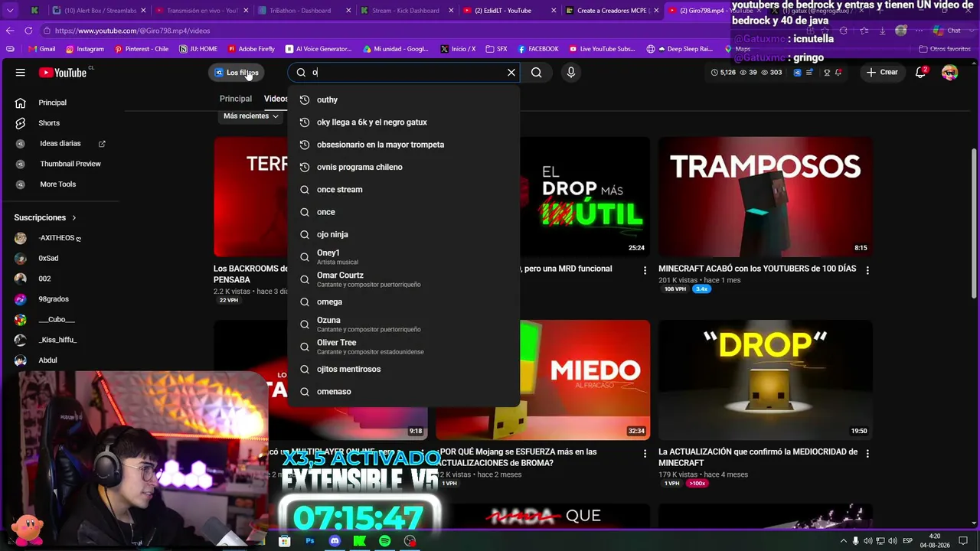Select the 'outhy' search suggestion
The width and height of the screenshot is (980, 551).
(x=403, y=99)
